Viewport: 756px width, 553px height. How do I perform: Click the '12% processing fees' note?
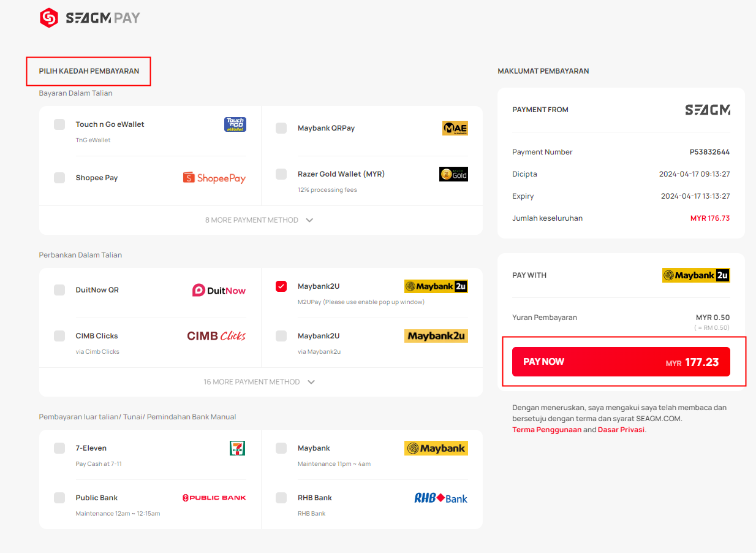pos(327,190)
